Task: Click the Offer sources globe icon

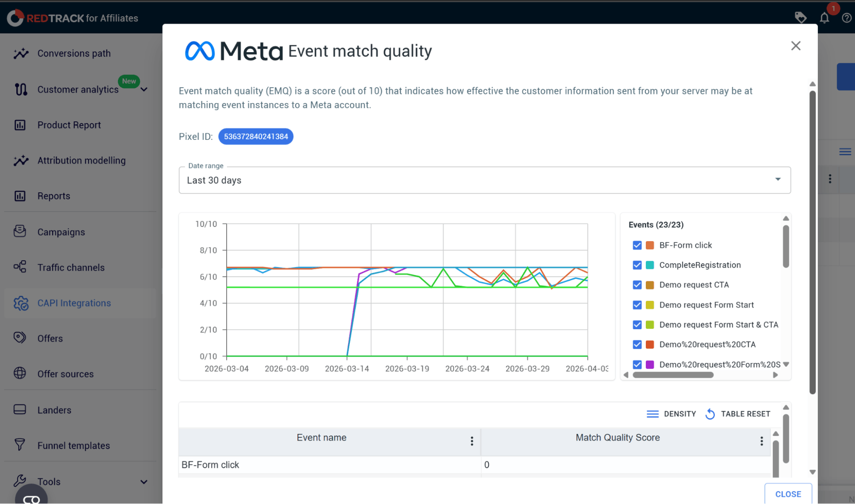Action: tap(20, 373)
